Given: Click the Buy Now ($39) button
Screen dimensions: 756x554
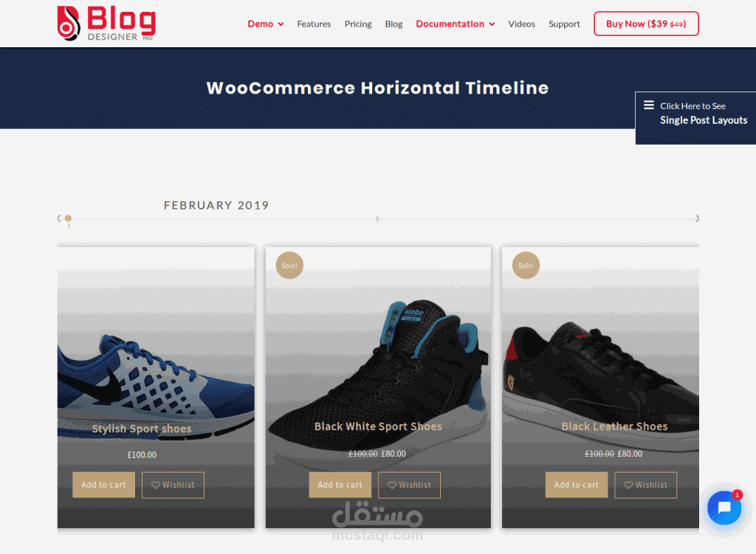Looking at the screenshot, I should pos(646,24).
